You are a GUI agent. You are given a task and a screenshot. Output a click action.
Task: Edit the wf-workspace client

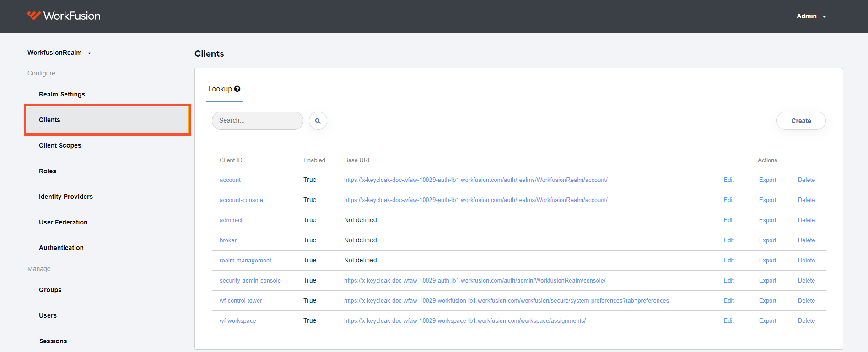pos(729,320)
